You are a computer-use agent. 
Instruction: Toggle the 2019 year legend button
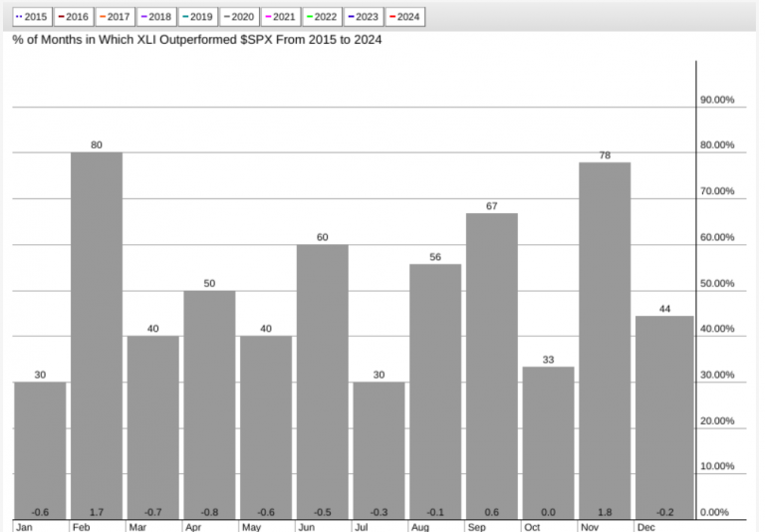point(197,17)
